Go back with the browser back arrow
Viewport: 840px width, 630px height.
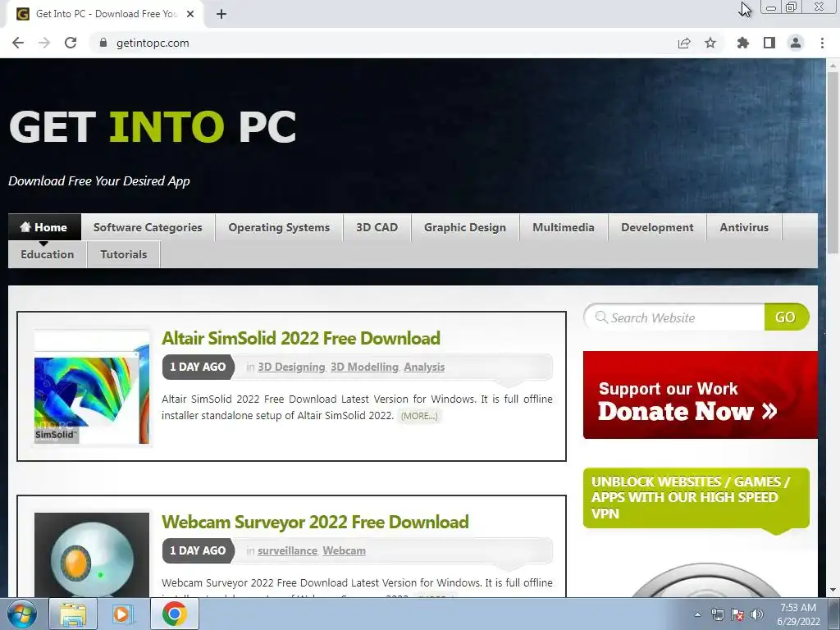click(x=18, y=43)
